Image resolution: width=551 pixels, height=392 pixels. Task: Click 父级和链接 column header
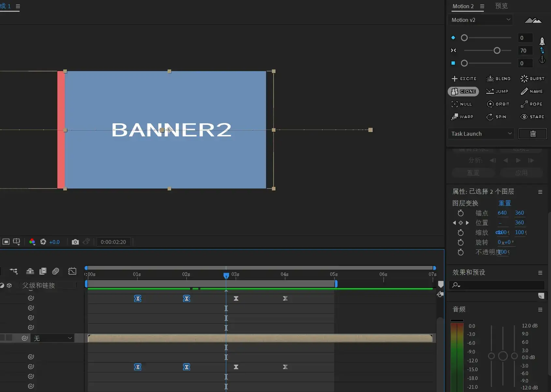coord(38,285)
